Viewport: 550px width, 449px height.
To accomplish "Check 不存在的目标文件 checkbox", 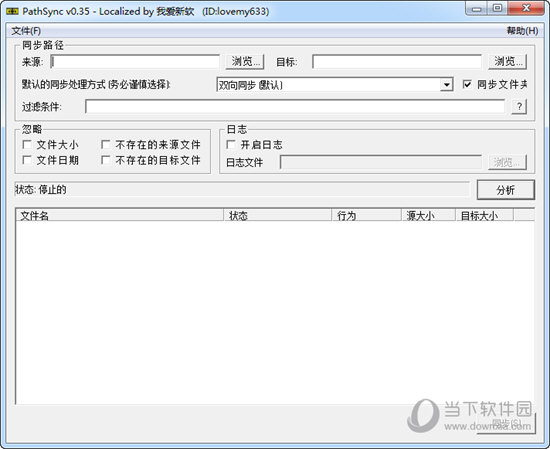I will [105, 160].
